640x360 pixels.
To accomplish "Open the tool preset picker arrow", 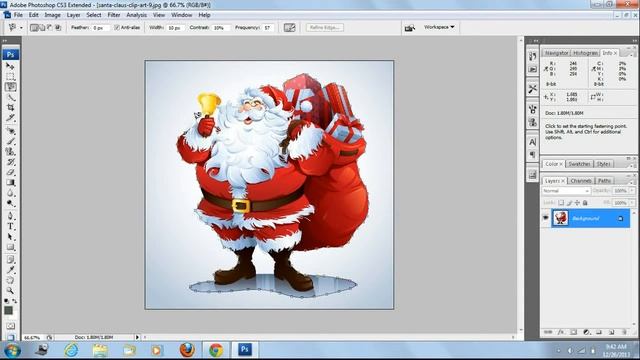I will pyautogui.click(x=21, y=28).
